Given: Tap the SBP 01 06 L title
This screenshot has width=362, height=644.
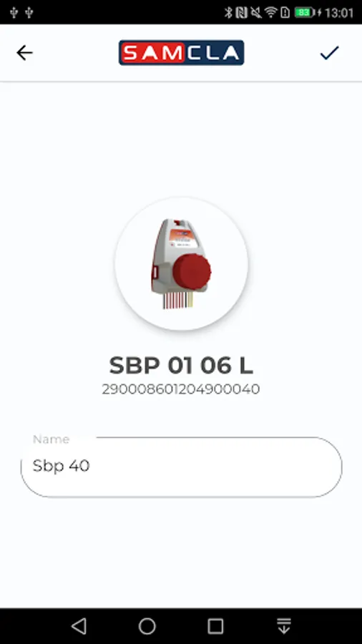Looking at the screenshot, I should 182,365.
